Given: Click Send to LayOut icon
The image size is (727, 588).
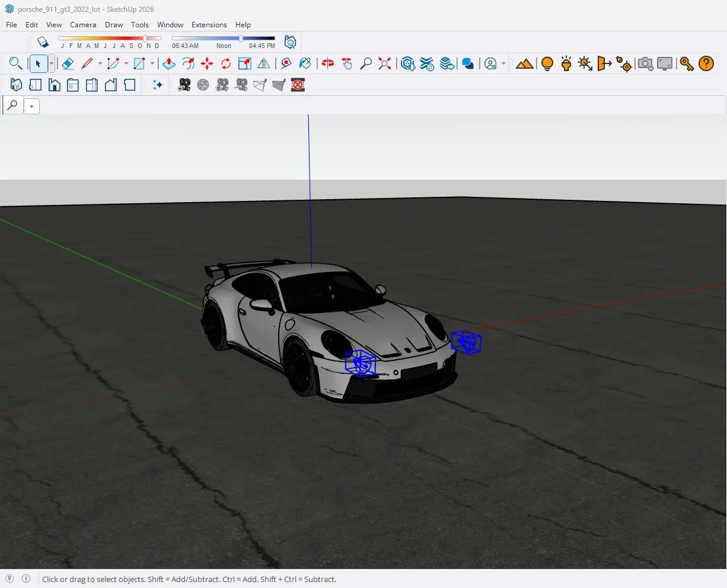Looking at the screenshot, I should point(448,63).
